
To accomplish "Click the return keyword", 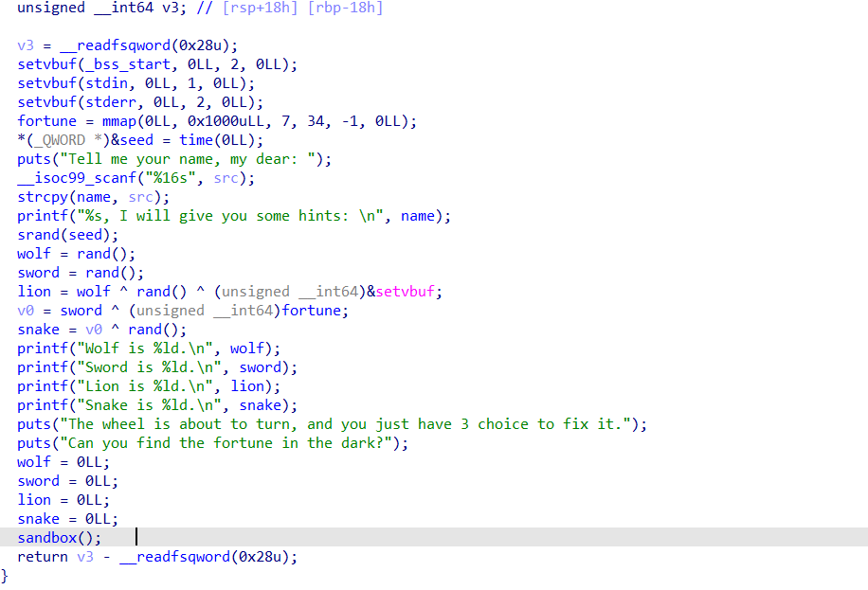I will pyautogui.click(x=42, y=557).
